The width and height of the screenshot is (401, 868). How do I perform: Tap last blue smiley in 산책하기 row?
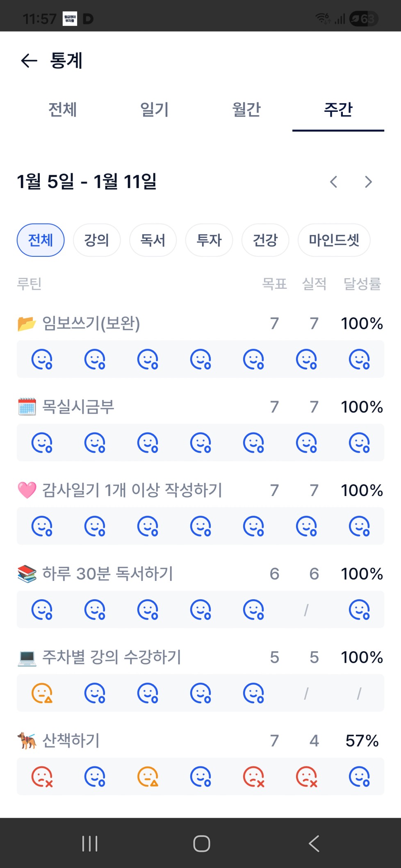point(359,777)
